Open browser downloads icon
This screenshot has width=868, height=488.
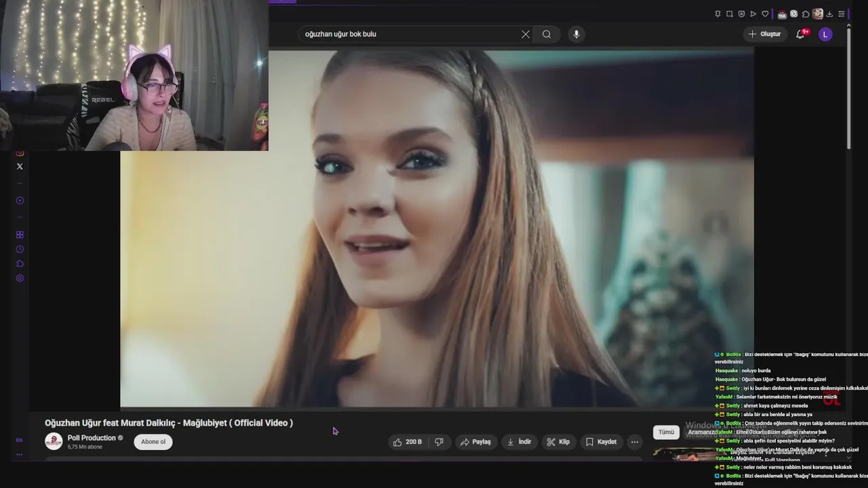[x=829, y=14]
